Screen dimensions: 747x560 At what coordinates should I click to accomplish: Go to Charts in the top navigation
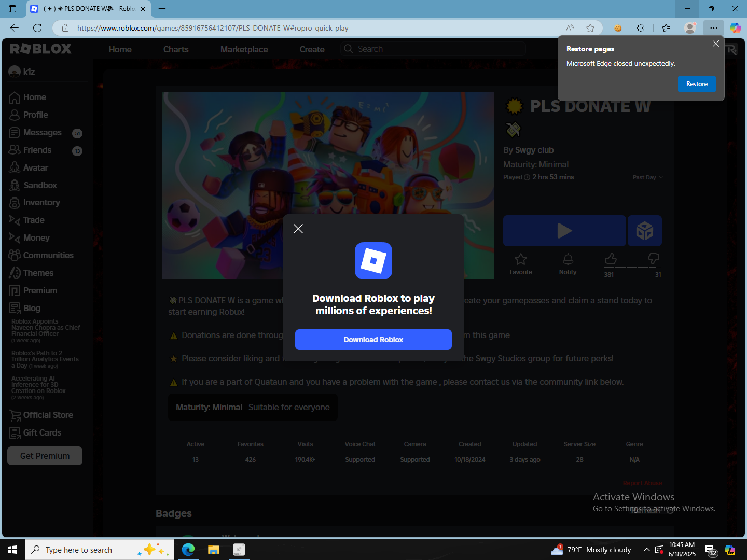click(176, 50)
